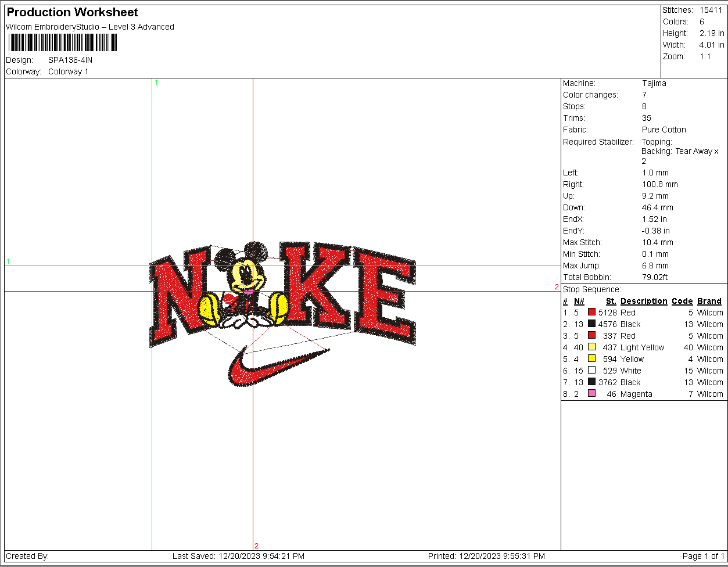Click the Mickey Mouse figure in the design
Viewport: 728px width, 567px height.
pos(244,285)
